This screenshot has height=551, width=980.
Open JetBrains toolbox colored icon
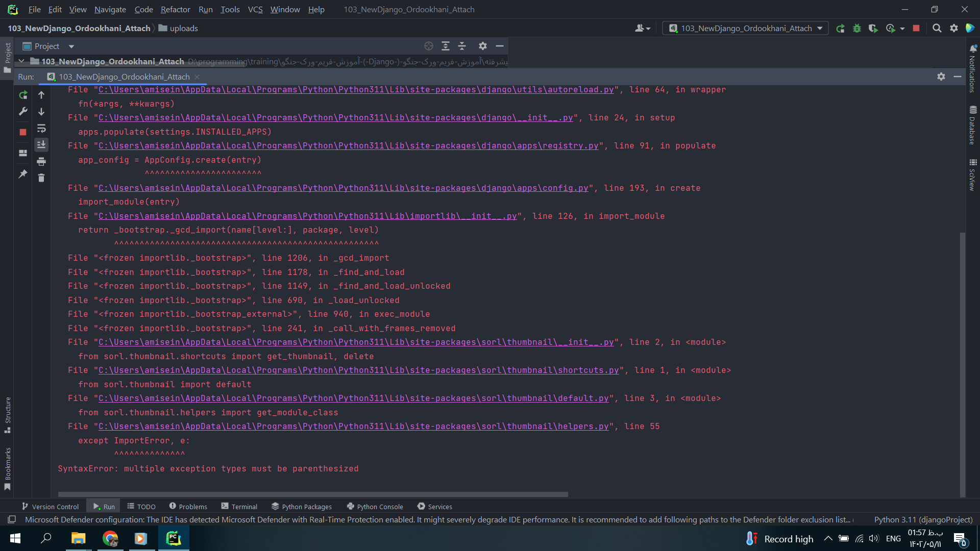click(x=970, y=29)
